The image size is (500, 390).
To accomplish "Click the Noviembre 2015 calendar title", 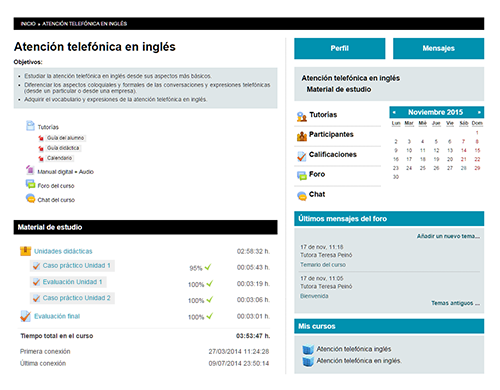I will 436,112.
